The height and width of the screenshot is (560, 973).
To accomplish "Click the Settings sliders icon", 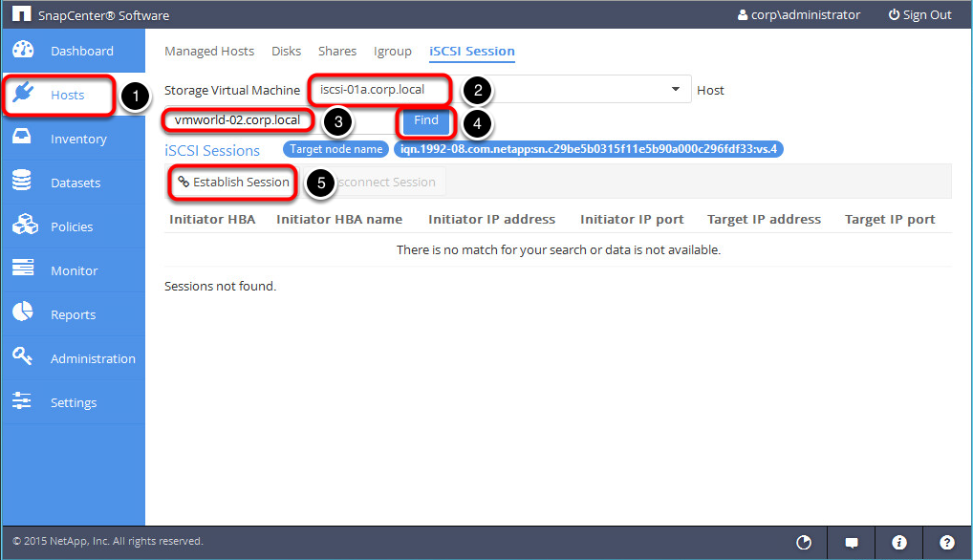I will (x=22, y=400).
